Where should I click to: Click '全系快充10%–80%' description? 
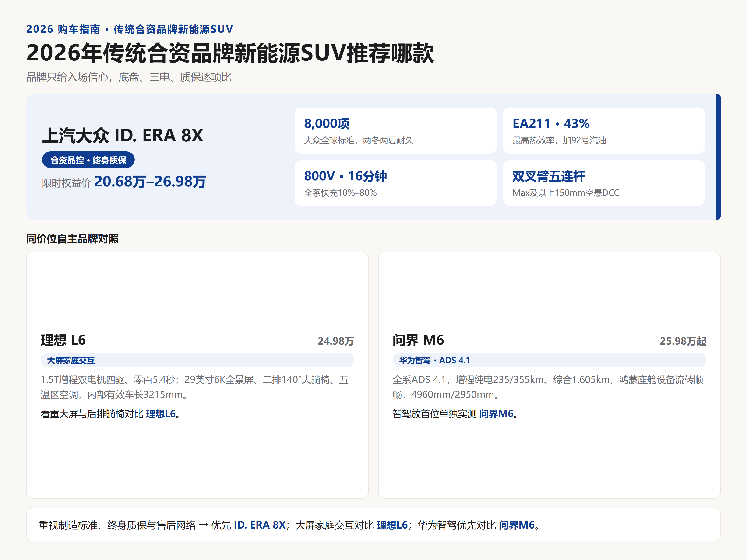(x=340, y=193)
